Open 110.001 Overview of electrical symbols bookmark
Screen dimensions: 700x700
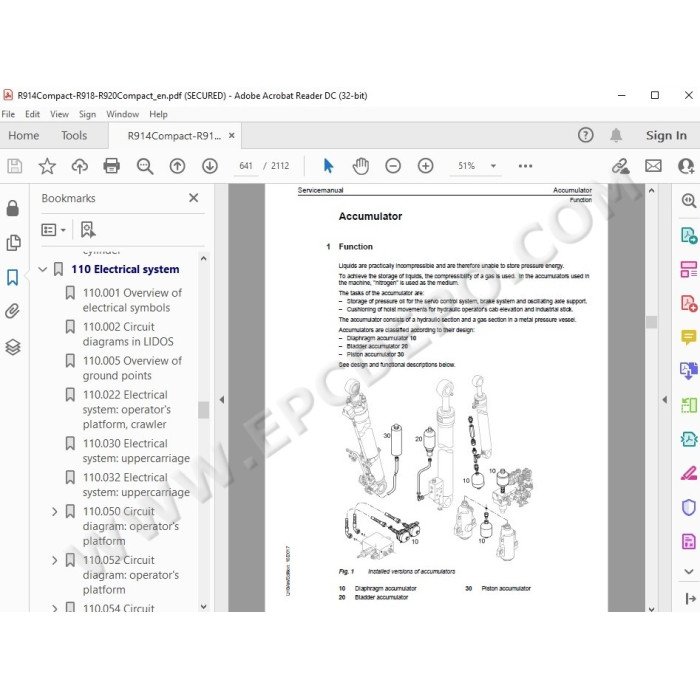click(132, 300)
